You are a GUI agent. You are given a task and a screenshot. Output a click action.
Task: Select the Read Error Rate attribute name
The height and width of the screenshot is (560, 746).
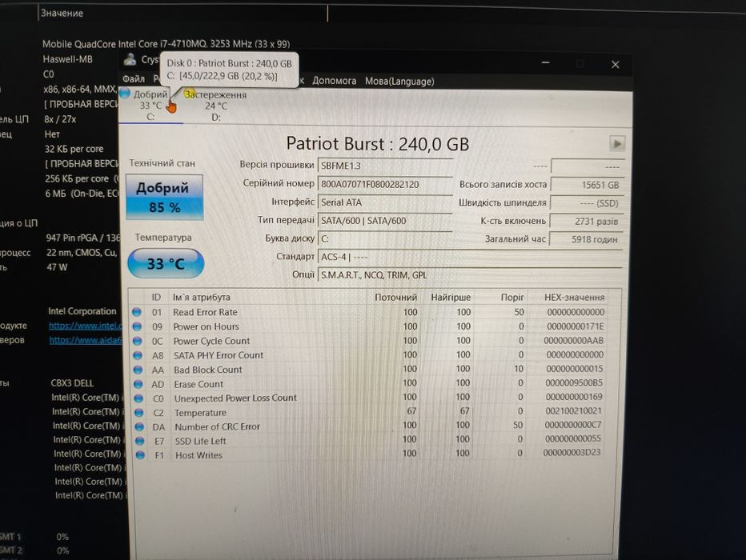(x=205, y=312)
